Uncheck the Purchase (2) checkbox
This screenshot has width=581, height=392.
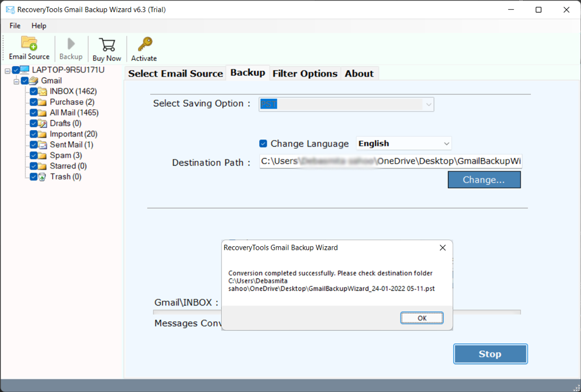pos(34,102)
